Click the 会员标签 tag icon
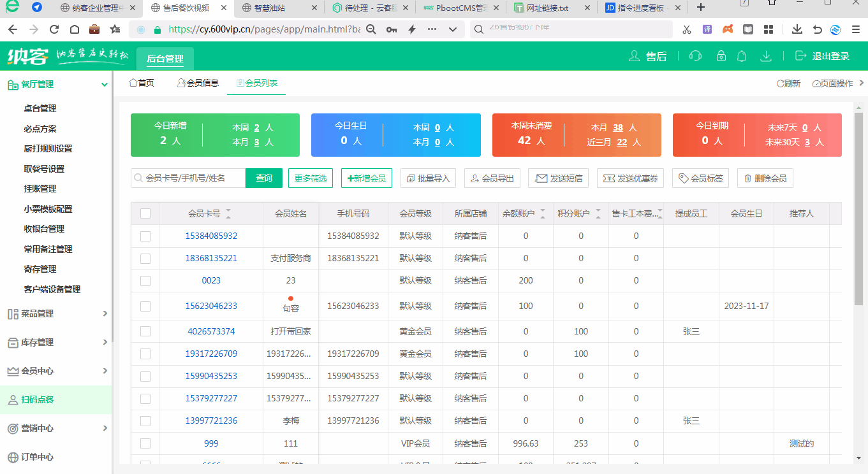 click(x=684, y=178)
